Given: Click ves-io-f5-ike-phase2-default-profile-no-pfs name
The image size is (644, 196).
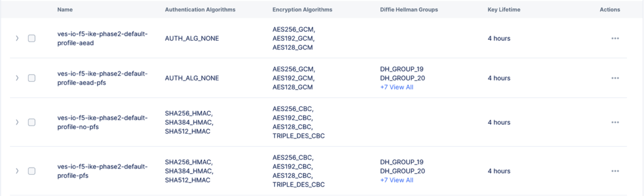Looking at the screenshot, I should pos(102,122).
